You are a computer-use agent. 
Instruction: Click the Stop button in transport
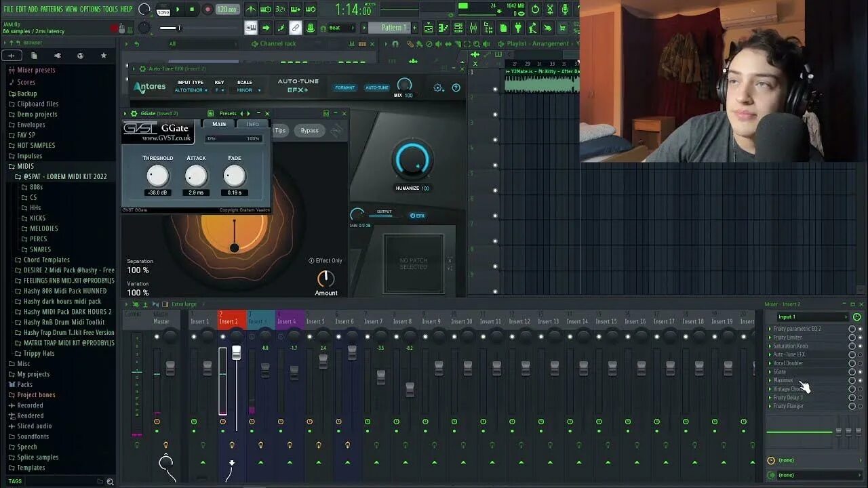pos(193,9)
